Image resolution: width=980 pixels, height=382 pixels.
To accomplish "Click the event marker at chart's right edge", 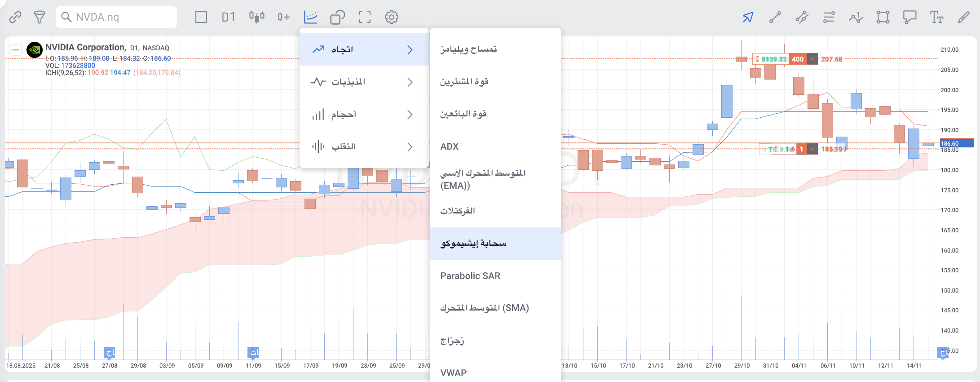I will (x=943, y=353).
